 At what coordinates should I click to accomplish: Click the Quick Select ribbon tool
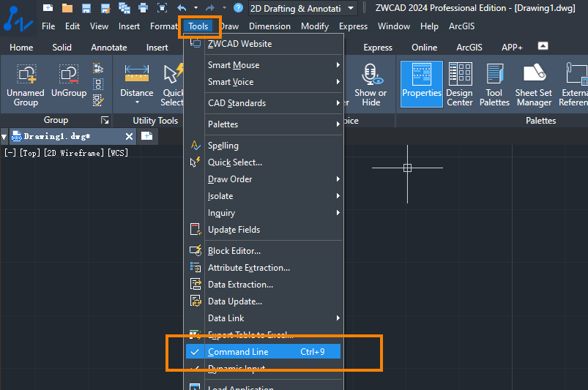tap(172, 85)
